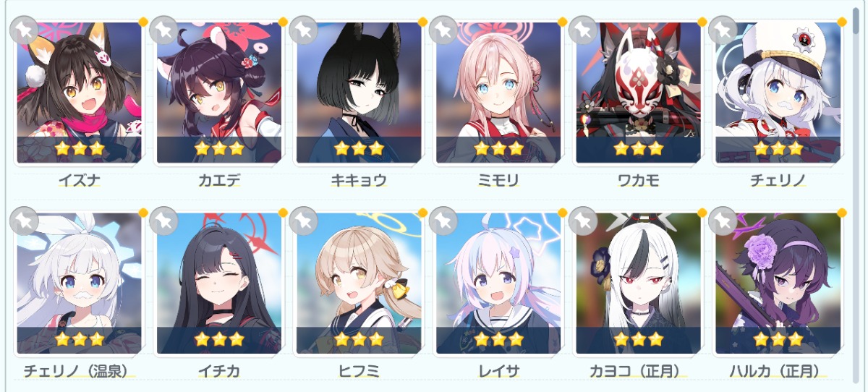Toggle the pin icon on カエデ's card
Viewport: 868px width, 392px height.
tap(163, 30)
